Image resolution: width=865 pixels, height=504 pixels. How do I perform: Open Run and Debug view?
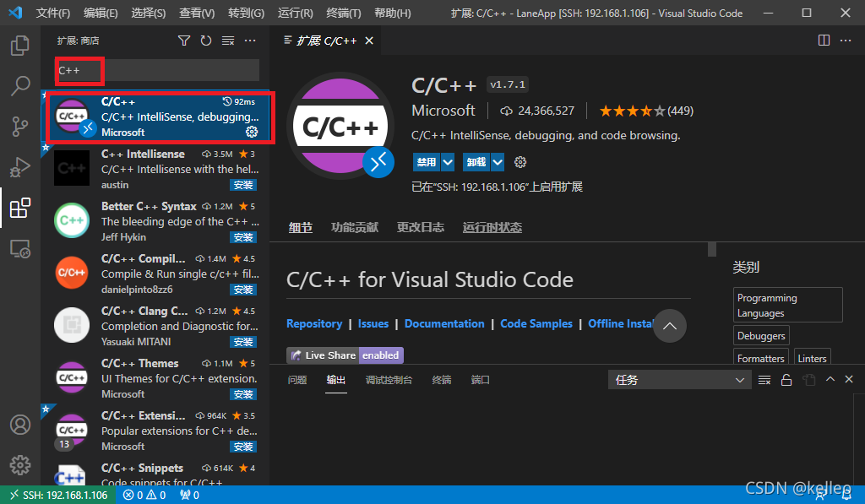click(x=20, y=167)
